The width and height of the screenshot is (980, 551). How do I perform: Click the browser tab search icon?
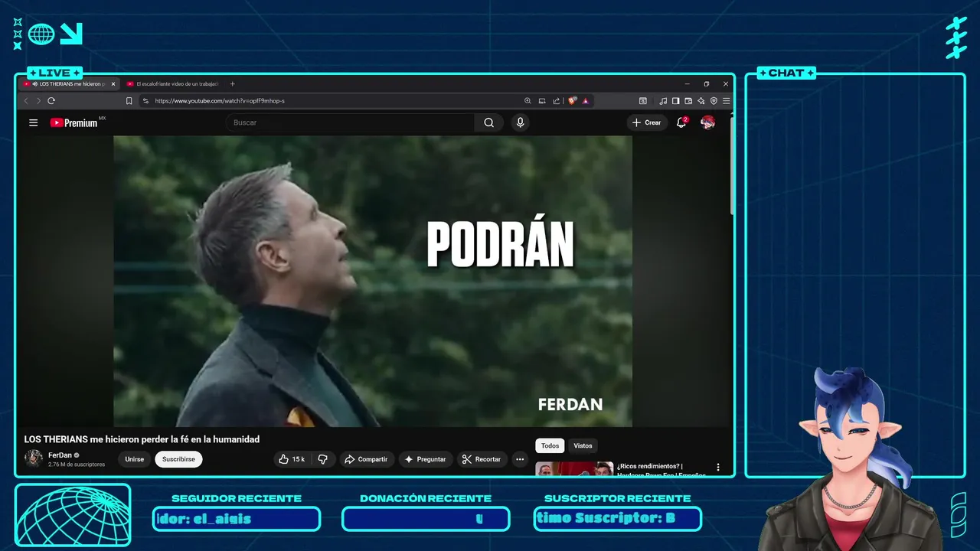pos(643,101)
